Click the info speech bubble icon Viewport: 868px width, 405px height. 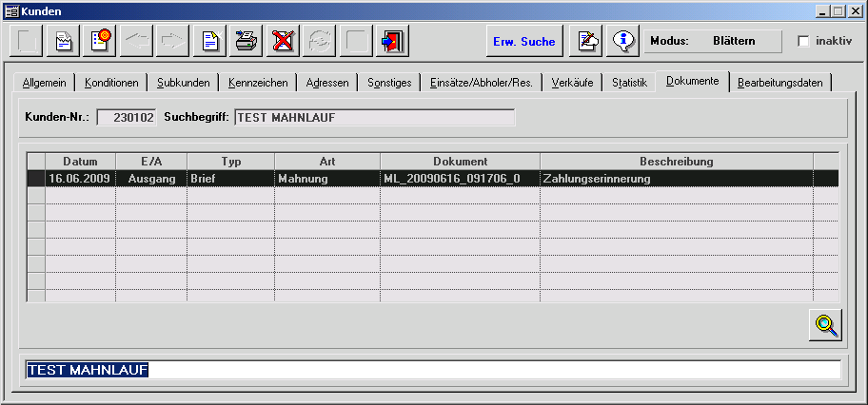click(623, 41)
